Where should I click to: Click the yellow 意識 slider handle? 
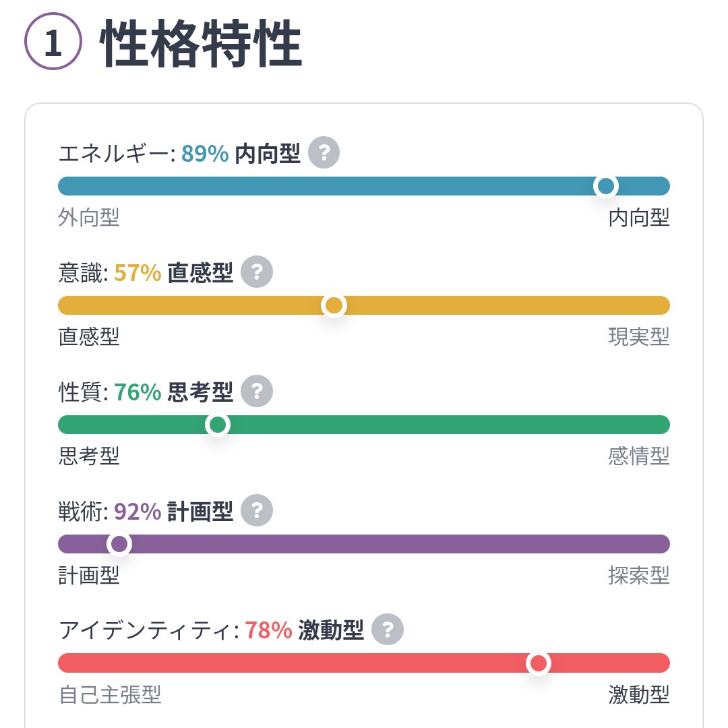[334, 305]
